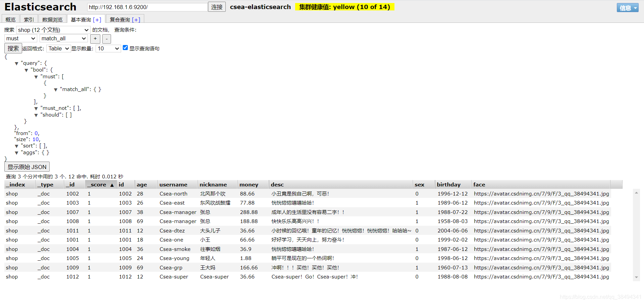The height and width of the screenshot is (303, 644).
Task: Click the cluster health yellow status label
Action: pos(344,7)
